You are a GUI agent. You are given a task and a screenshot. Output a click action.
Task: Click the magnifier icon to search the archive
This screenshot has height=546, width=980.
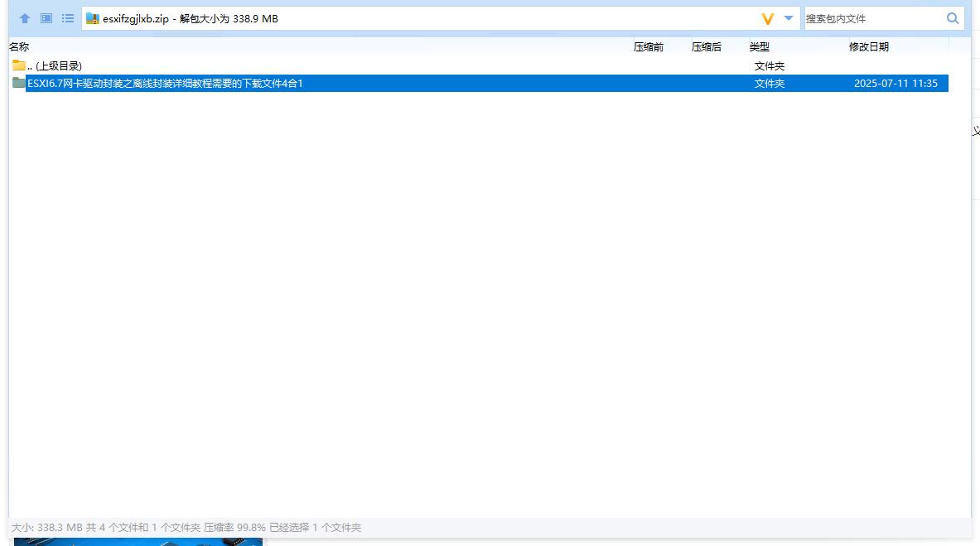[x=952, y=17]
